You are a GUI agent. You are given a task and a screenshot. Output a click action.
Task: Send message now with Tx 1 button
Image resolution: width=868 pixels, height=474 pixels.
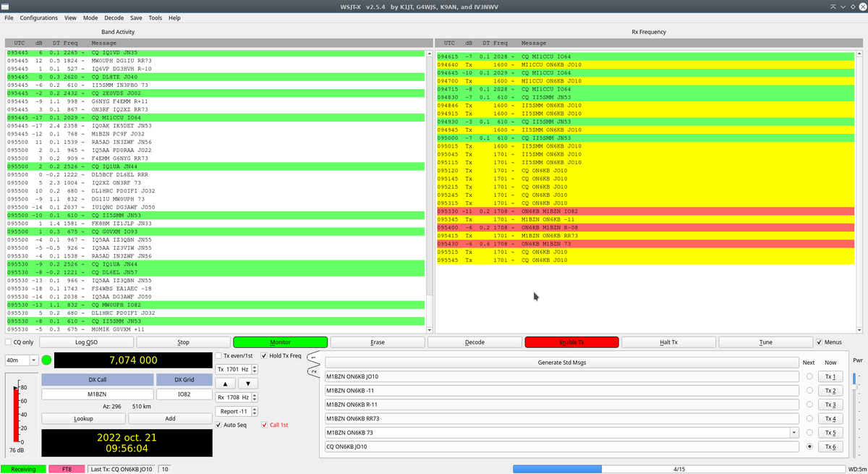pyautogui.click(x=830, y=377)
